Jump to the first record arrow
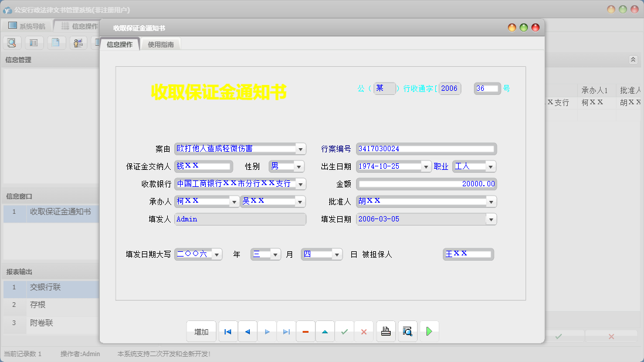 228,332
